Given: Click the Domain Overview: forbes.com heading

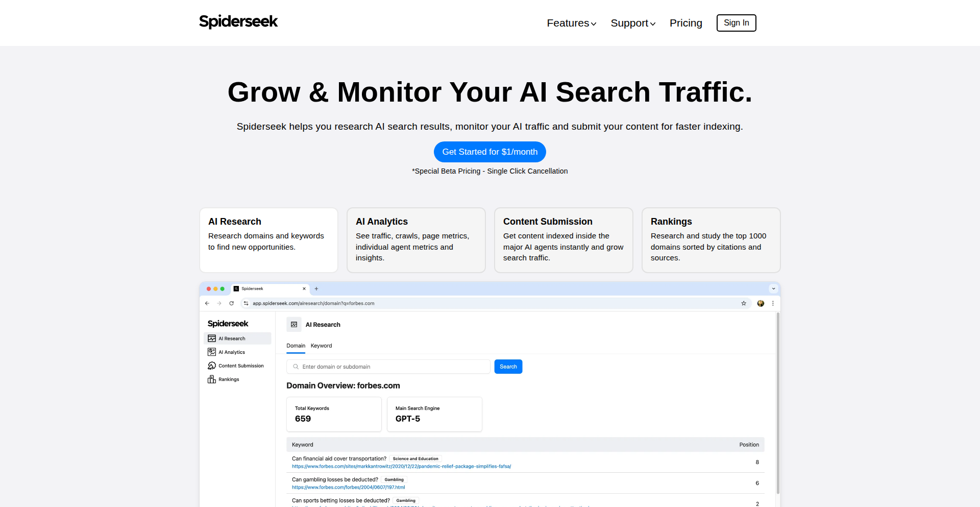Looking at the screenshot, I should (x=343, y=385).
